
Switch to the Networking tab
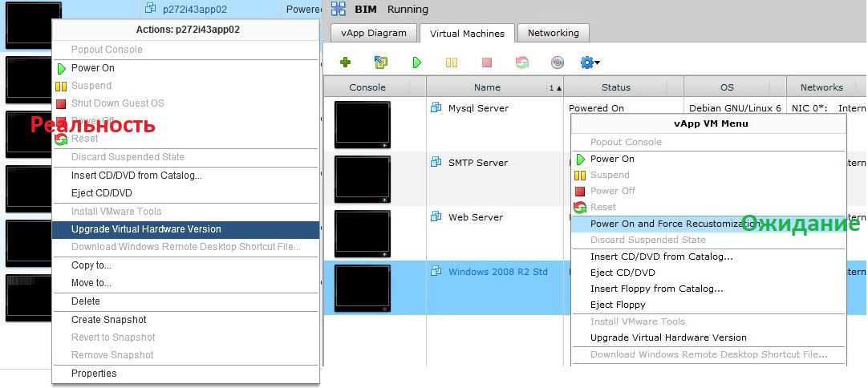[x=553, y=33]
